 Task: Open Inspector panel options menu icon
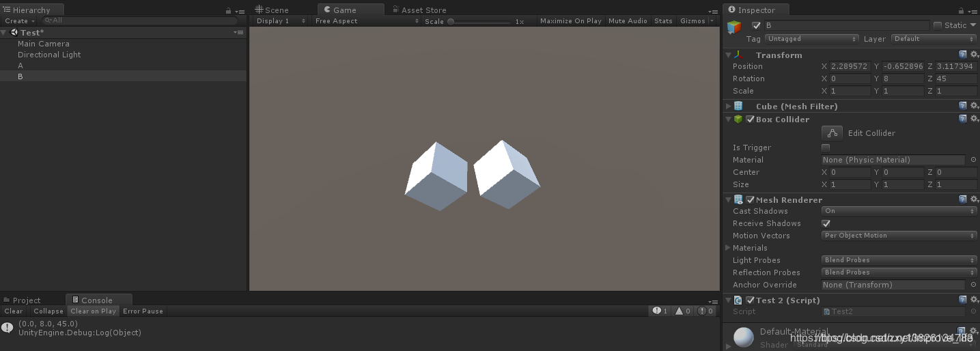[x=972, y=12]
